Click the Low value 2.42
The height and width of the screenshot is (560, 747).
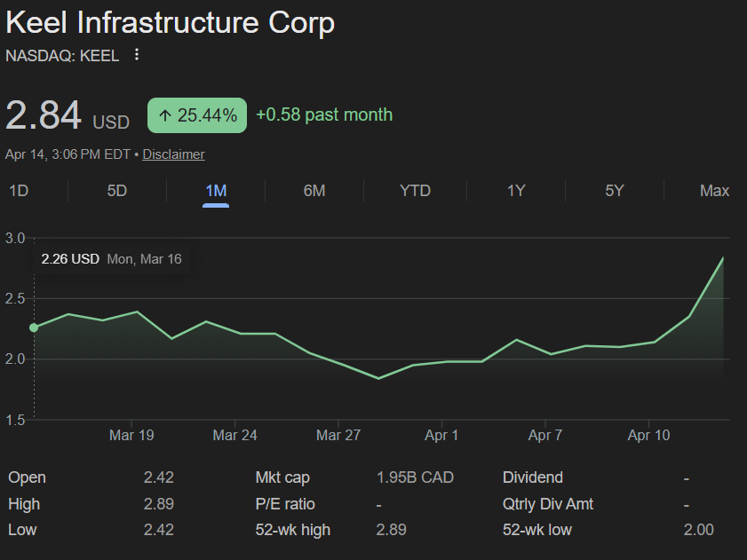pos(159,530)
